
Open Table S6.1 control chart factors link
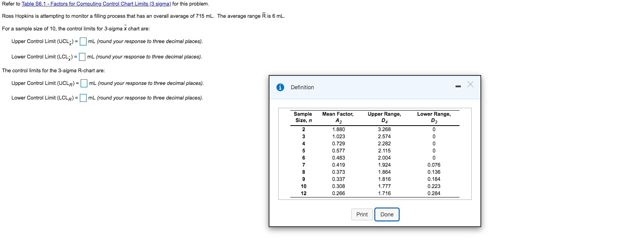coord(96,4)
